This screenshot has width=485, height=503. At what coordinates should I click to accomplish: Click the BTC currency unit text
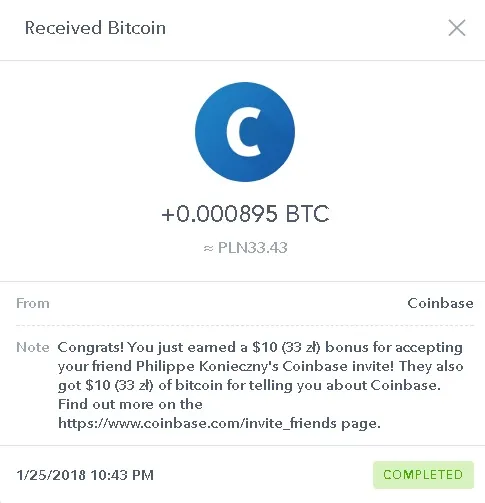click(x=307, y=214)
